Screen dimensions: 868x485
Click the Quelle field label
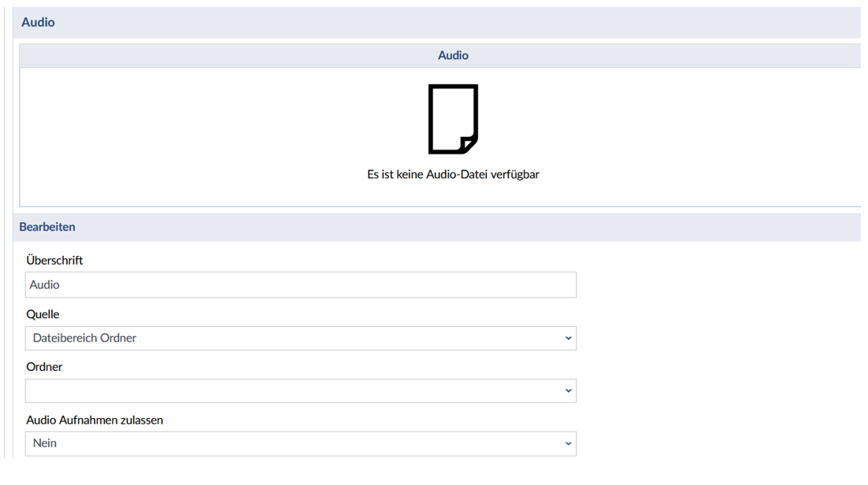pyautogui.click(x=43, y=314)
